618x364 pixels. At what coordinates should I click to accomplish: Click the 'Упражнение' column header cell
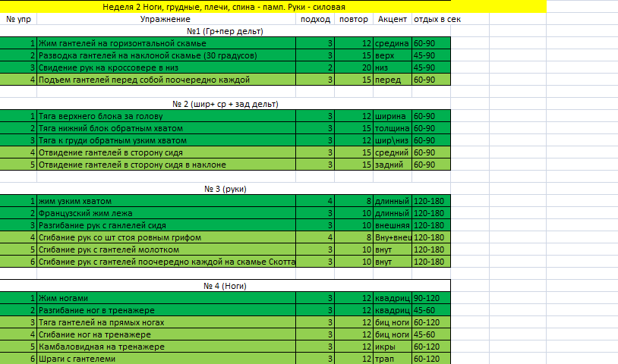[x=166, y=19]
